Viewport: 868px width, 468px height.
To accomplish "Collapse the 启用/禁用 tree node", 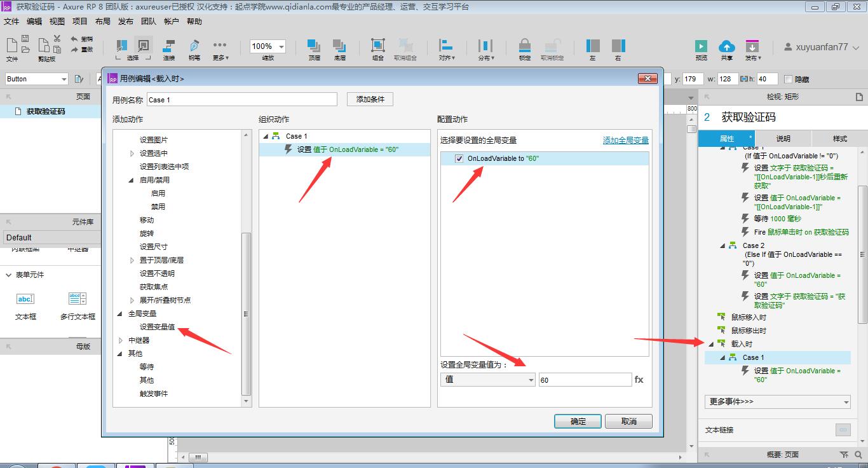I will click(x=132, y=180).
